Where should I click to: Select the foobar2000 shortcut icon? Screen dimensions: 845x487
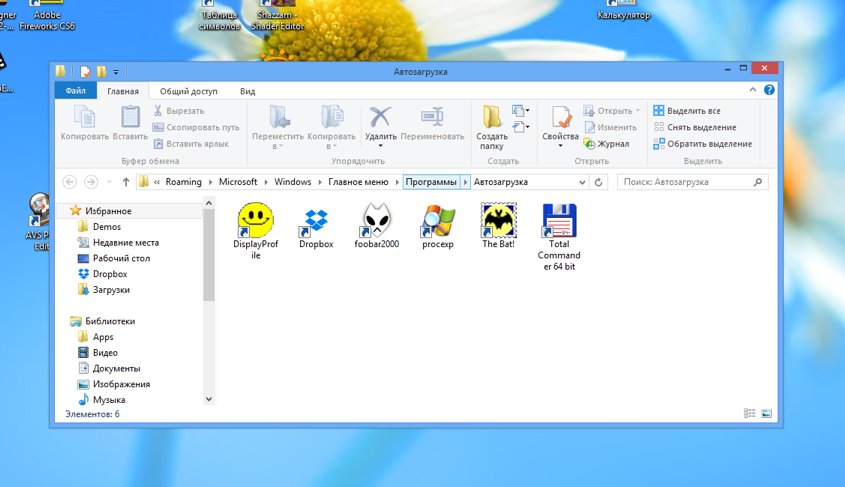[376, 220]
